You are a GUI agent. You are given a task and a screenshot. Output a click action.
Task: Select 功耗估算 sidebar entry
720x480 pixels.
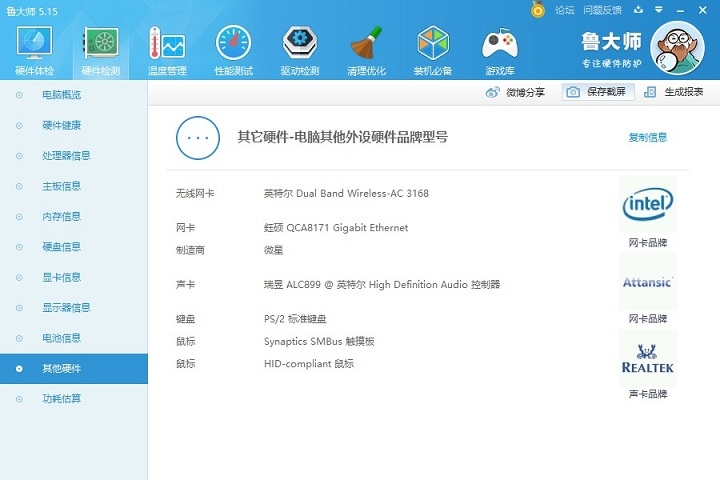point(61,399)
